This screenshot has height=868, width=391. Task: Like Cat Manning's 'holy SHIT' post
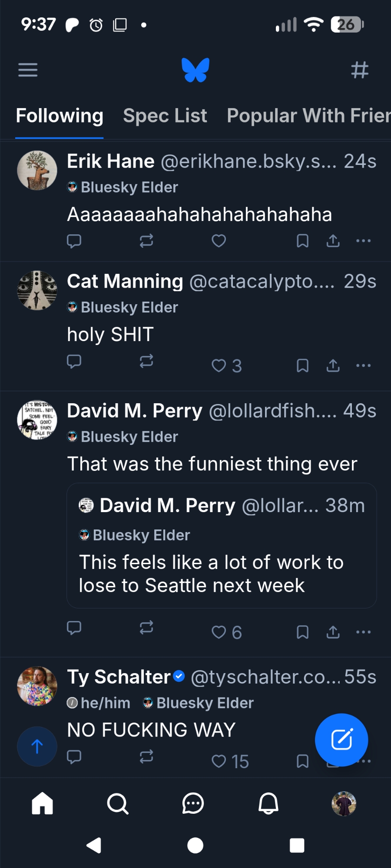(x=219, y=366)
